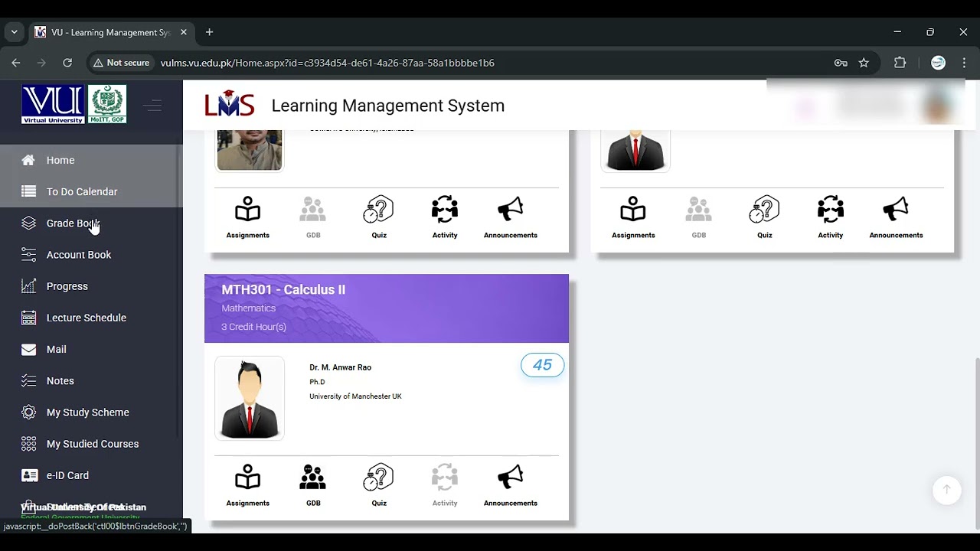Go back to the previous page
Image resolution: width=980 pixels, height=551 pixels.
pos(16,63)
